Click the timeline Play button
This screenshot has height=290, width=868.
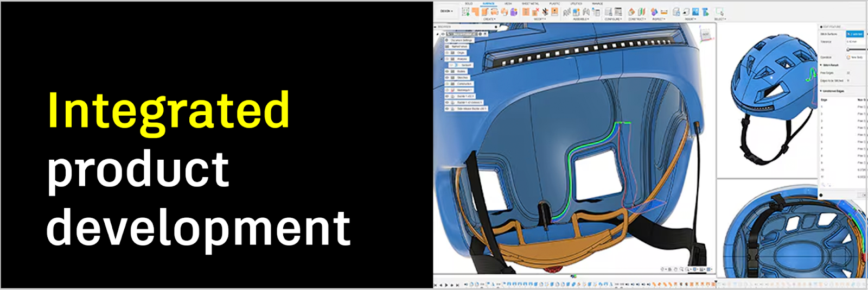point(446,285)
